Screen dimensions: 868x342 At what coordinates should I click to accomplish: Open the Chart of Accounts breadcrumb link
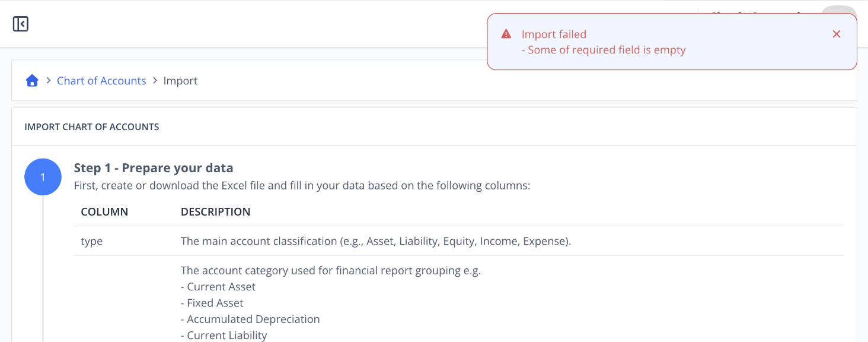click(x=101, y=81)
